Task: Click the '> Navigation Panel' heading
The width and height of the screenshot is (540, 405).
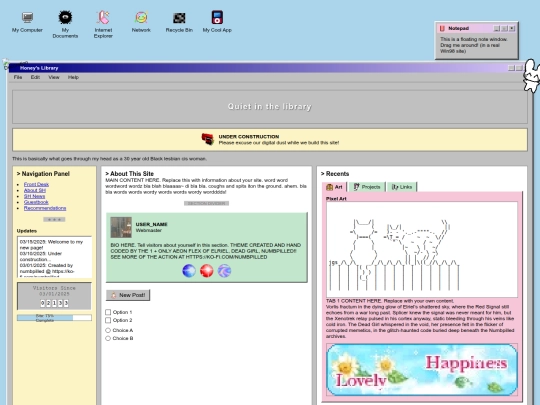Action: [x=43, y=174]
